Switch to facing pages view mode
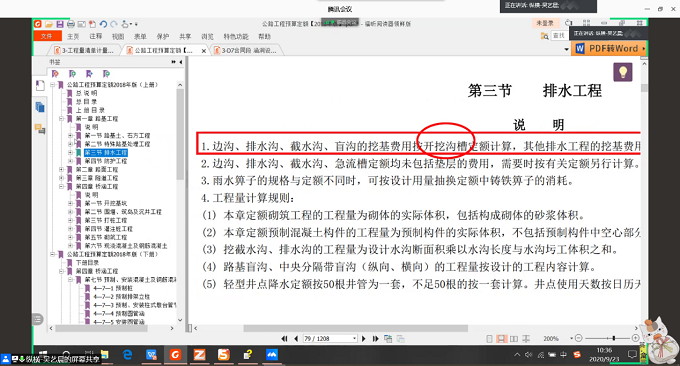This screenshot has width=680, height=366. click(x=514, y=339)
